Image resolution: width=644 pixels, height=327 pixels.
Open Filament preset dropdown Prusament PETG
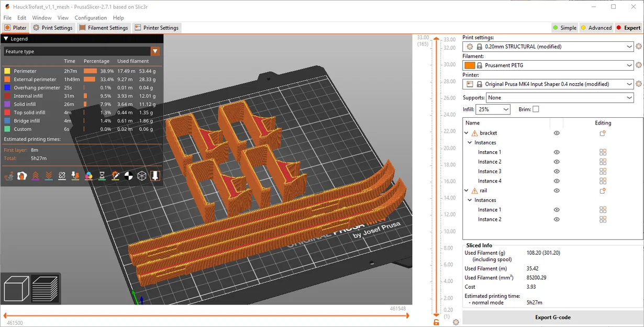pos(548,65)
